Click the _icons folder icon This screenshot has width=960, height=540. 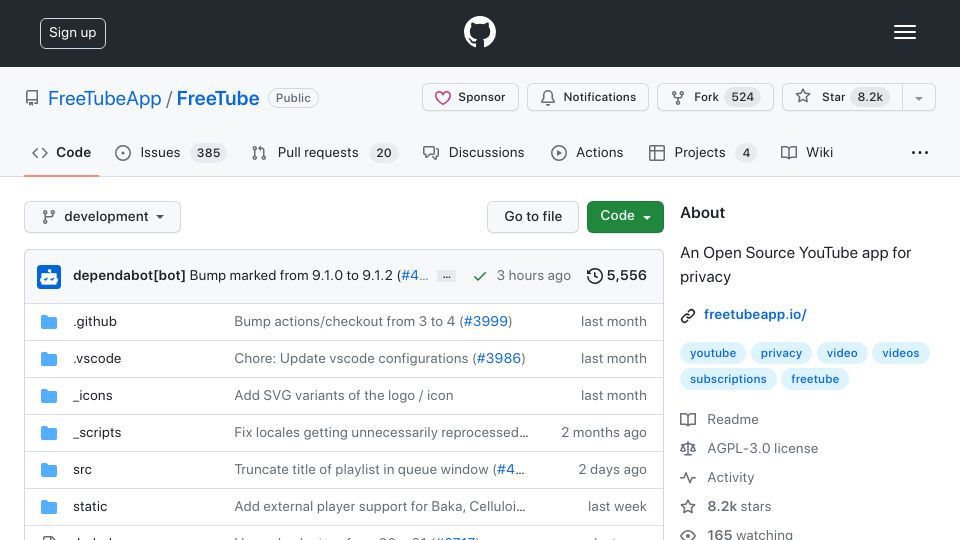pos(49,396)
